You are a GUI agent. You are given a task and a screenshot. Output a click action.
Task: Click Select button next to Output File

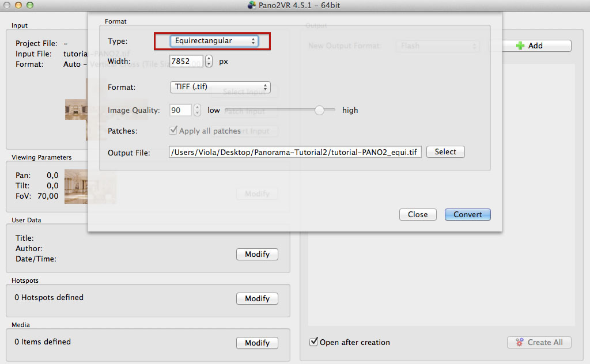tap(445, 151)
